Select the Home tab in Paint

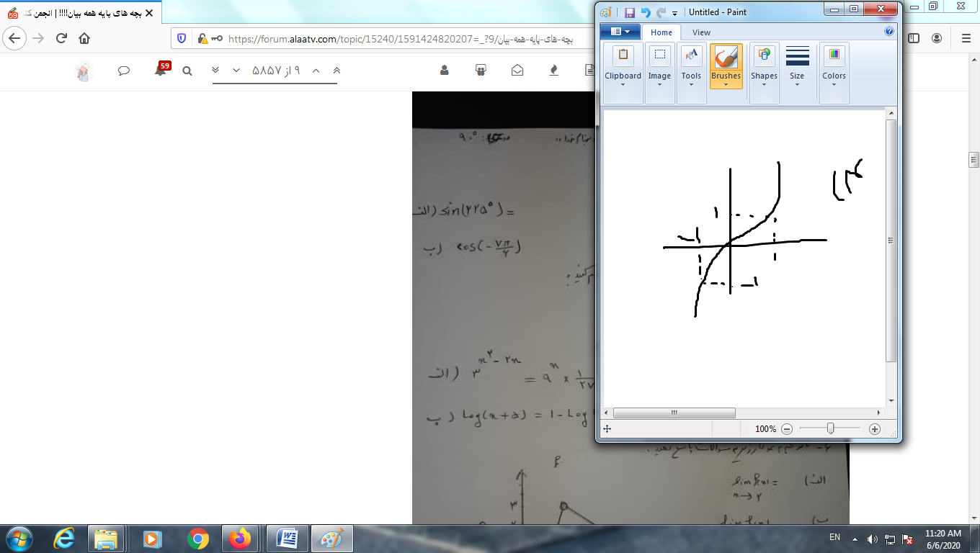(661, 32)
